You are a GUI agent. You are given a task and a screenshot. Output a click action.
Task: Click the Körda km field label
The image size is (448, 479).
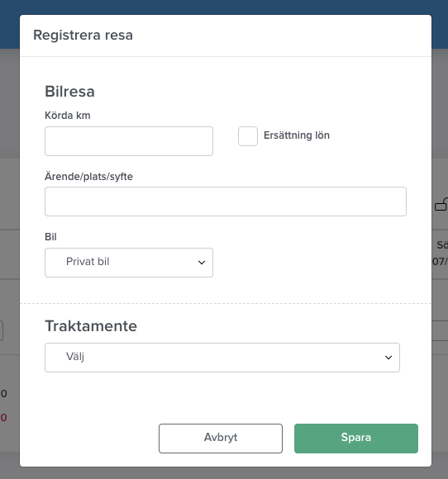click(x=68, y=116)
